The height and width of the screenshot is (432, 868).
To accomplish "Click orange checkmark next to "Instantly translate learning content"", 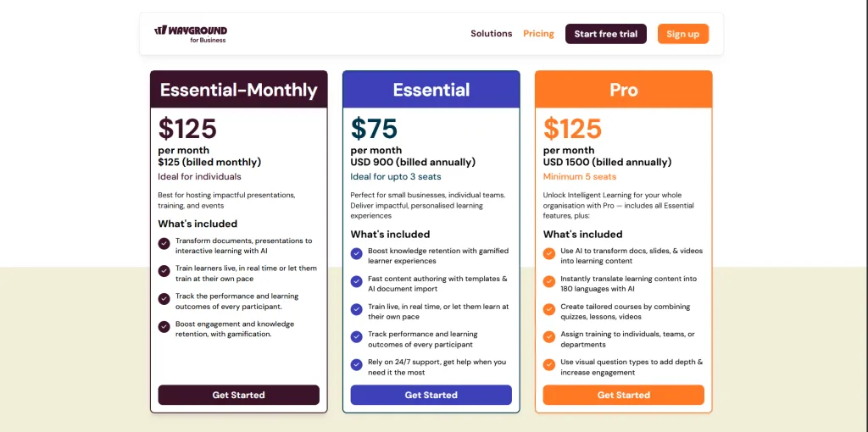I will [549, 281].
